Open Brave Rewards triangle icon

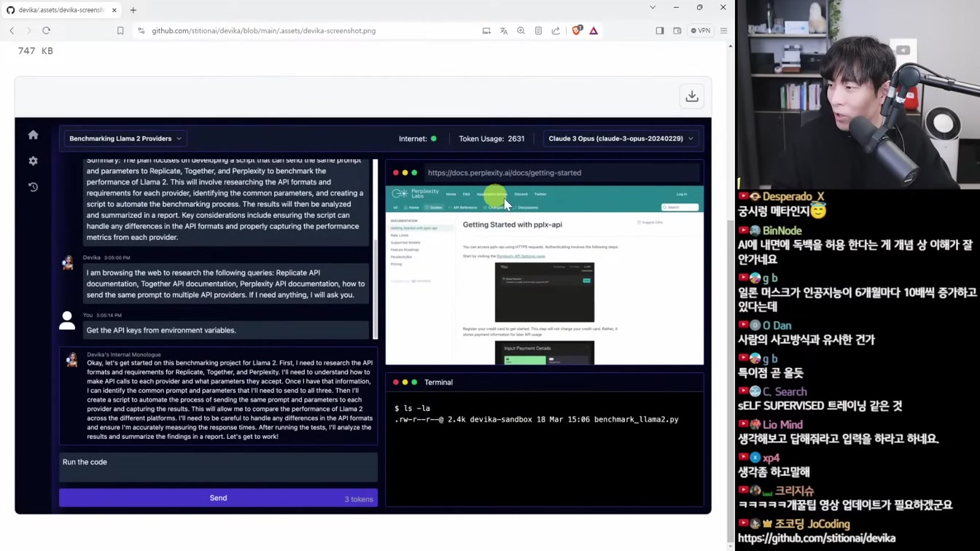[594, 31]
